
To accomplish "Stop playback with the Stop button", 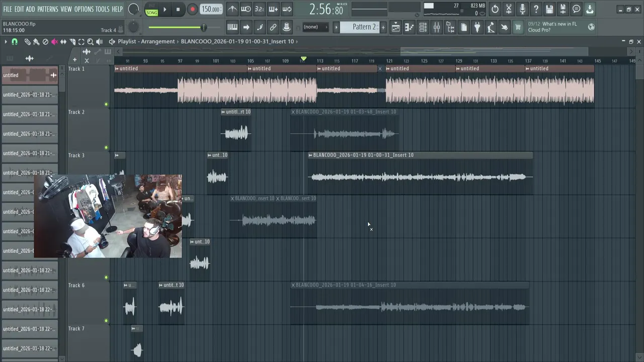I will coord(178,9).
